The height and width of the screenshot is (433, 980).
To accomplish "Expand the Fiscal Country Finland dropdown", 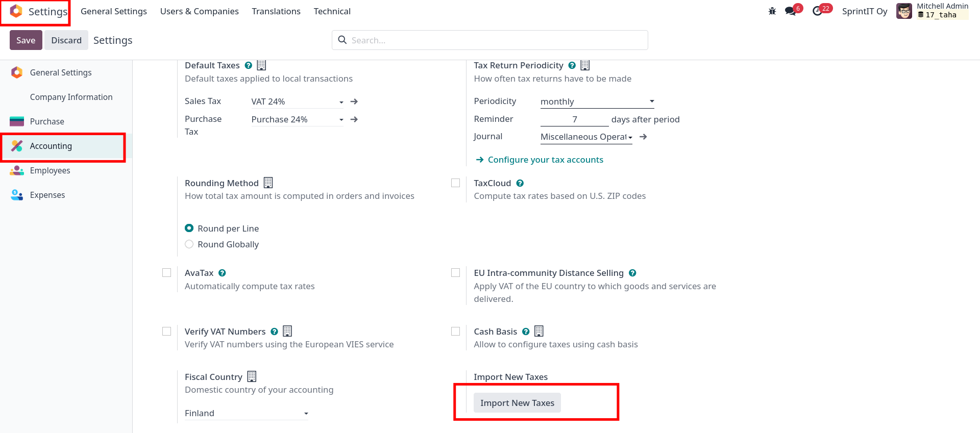I will pyautogui.click(x=247, y=413).
